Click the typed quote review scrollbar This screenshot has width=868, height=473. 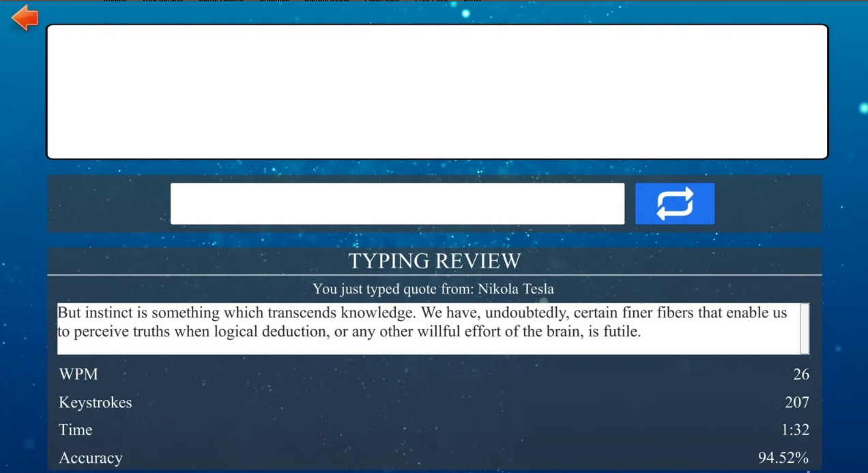click(805, 328)
